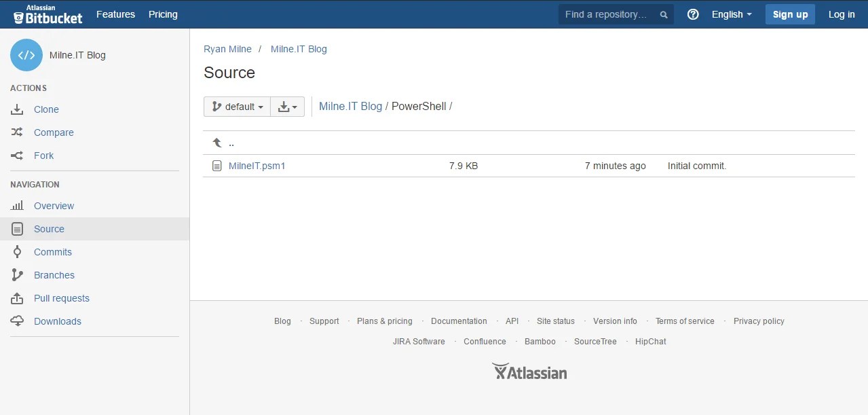Click the search magnifier icon

click(x=664, y=15)
